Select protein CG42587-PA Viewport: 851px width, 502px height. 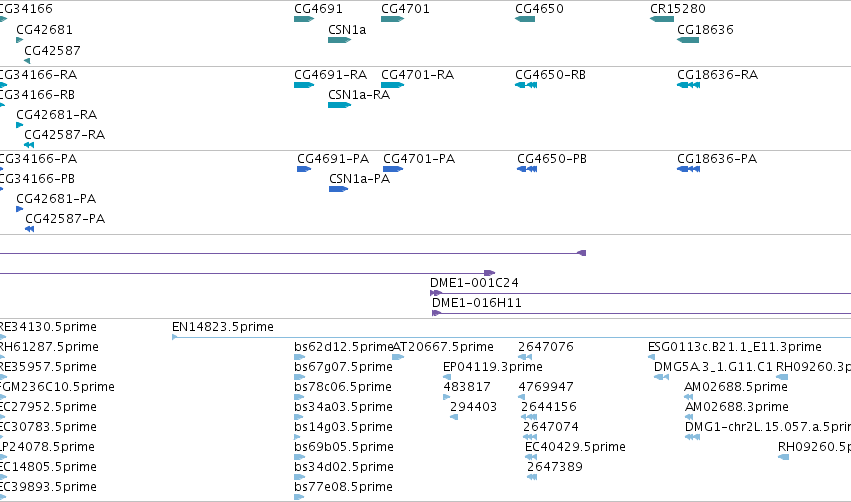click(65, 219)
